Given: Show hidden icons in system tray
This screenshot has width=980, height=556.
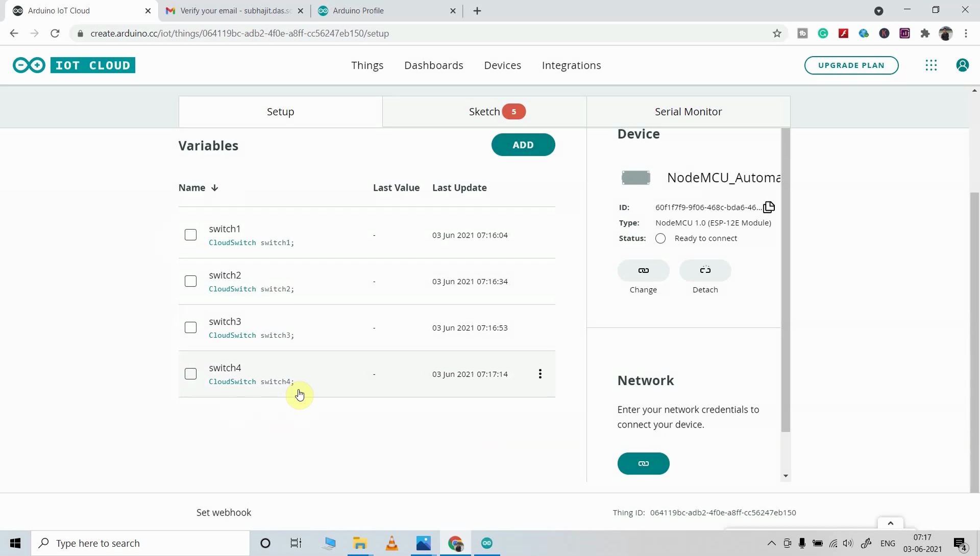Looking at the screenshot, I should coord(773,543).
